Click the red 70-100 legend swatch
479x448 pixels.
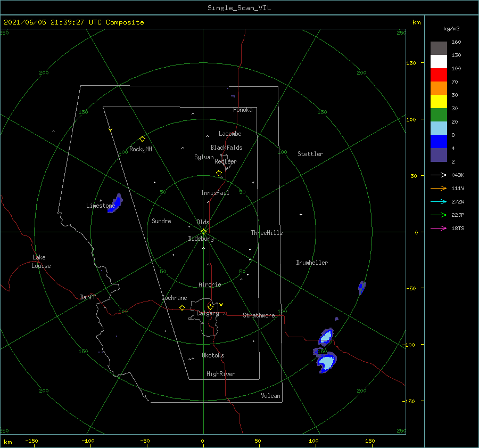[x=439, y=75]
